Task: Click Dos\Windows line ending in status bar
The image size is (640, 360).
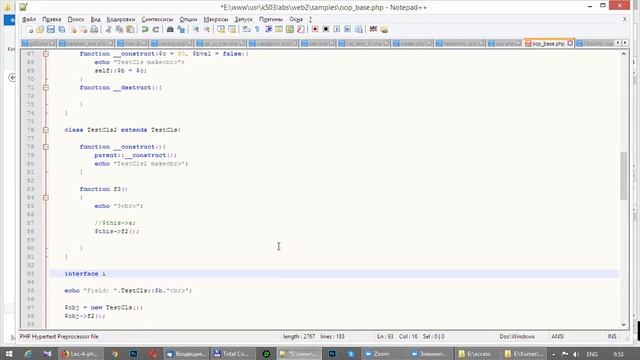Action: 517,336
